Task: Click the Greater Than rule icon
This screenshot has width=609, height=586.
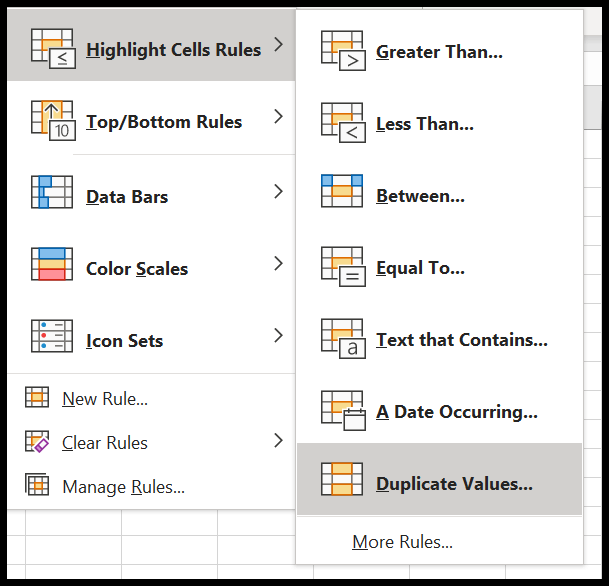Action: tap(343, 50)
